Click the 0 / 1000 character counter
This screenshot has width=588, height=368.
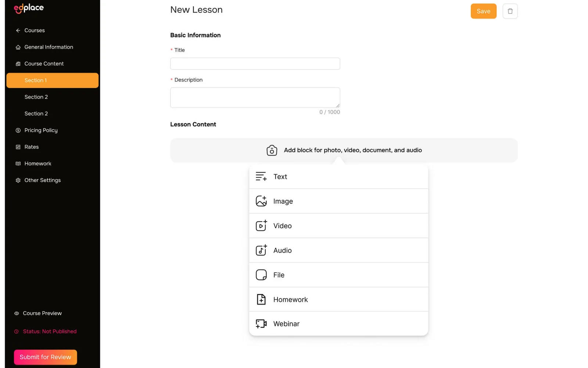pos(330,112)
